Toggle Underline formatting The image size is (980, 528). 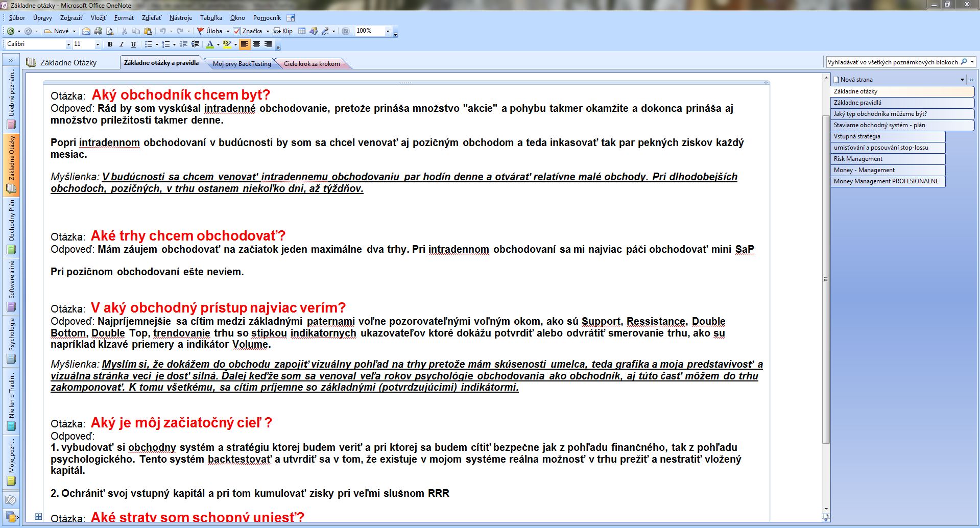click(x=133, y=44)
